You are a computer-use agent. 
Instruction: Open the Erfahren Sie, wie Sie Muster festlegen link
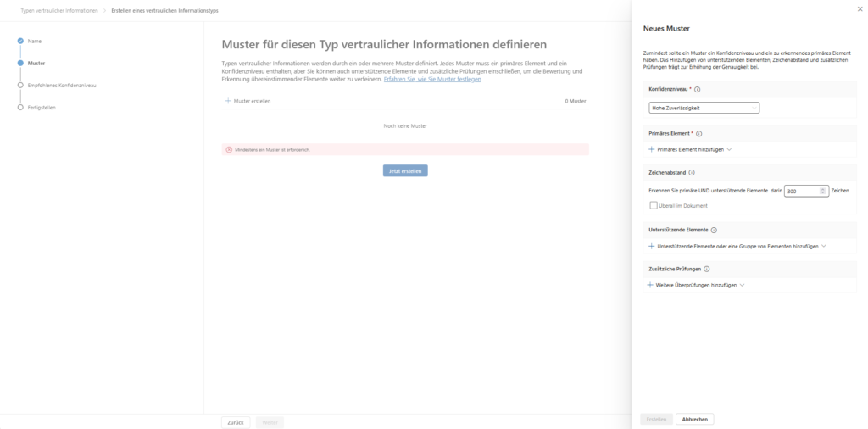coord(432,79)
